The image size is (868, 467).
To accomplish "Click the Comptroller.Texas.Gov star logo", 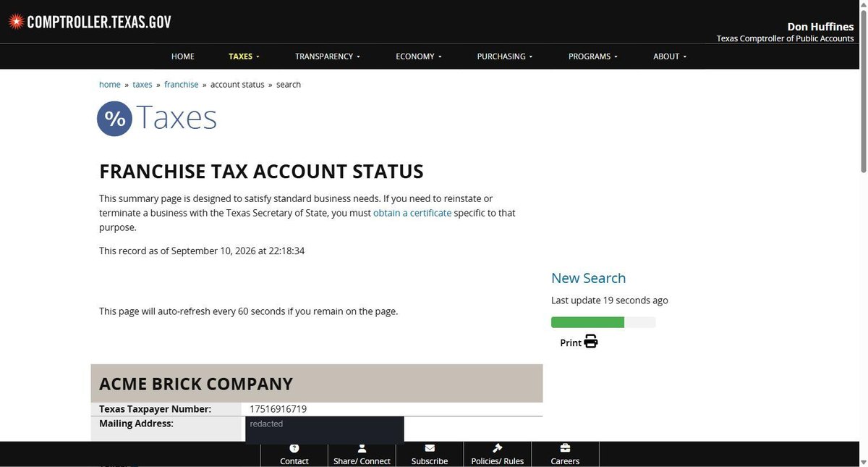I will pos(16,22).
